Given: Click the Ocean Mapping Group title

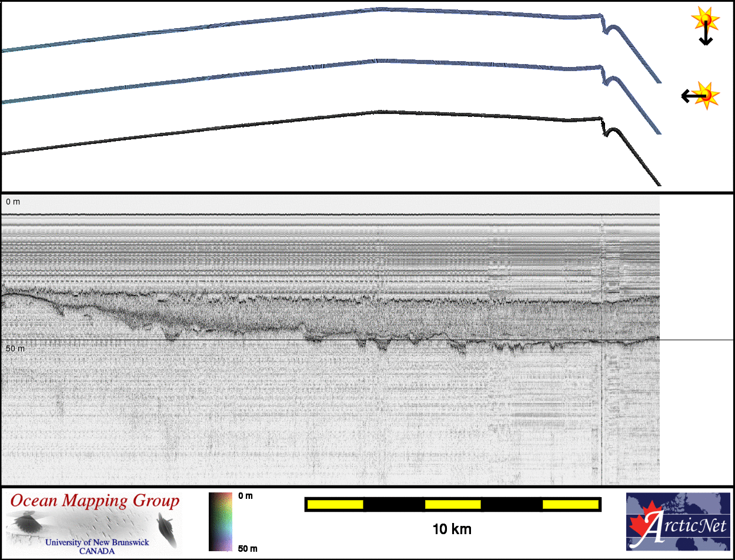Looking at the screenshot, I should click(95, 501).
